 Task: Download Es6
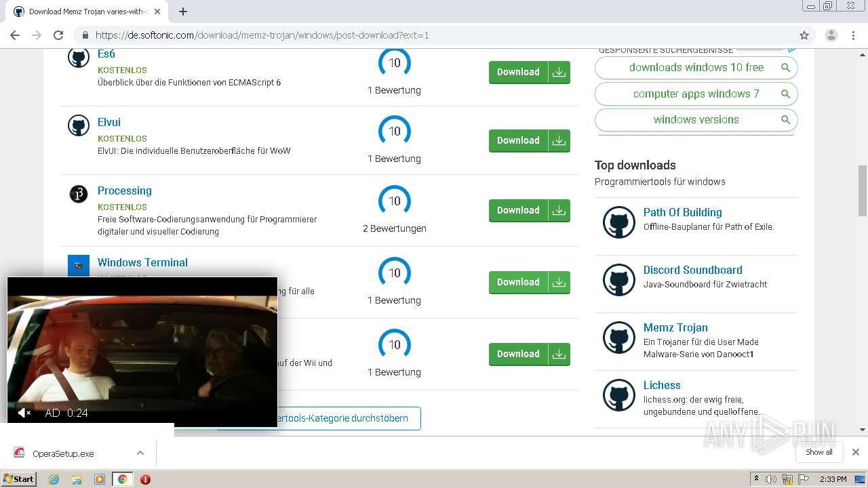[529, 72]
